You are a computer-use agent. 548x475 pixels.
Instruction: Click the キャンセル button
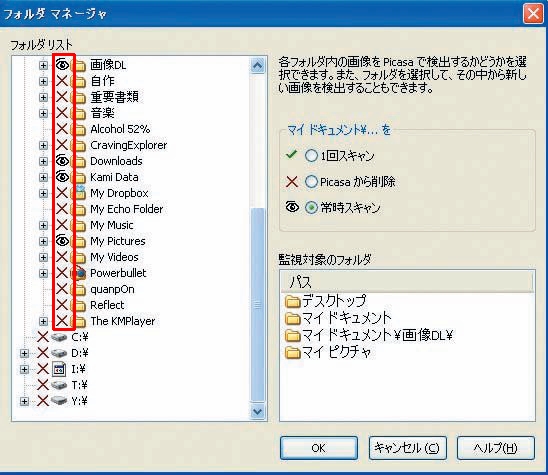coord(408,448)
